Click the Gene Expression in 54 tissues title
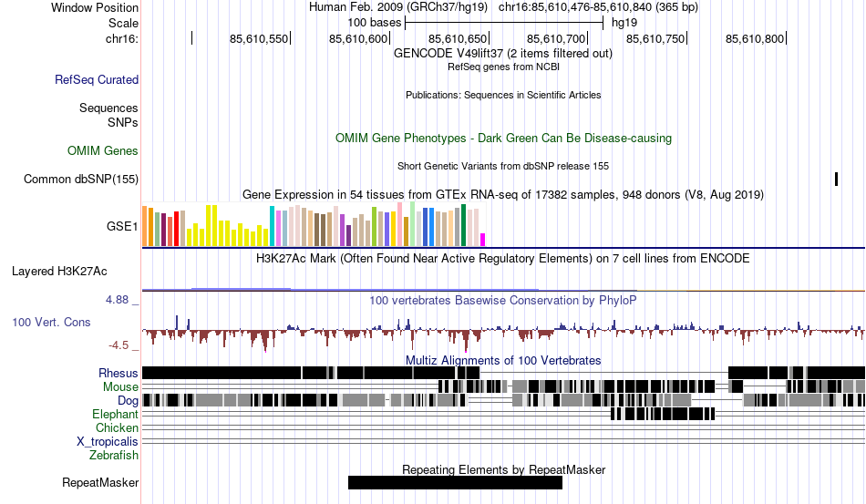 pos(503,195)
